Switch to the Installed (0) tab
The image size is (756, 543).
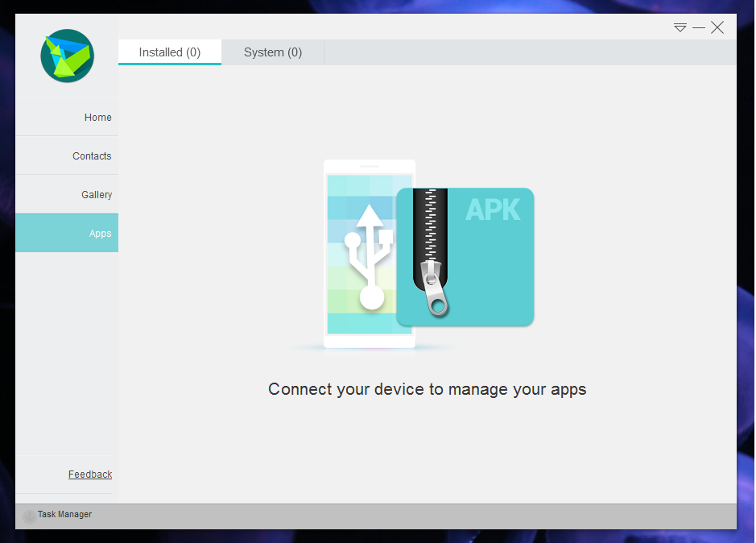point(170,52)
